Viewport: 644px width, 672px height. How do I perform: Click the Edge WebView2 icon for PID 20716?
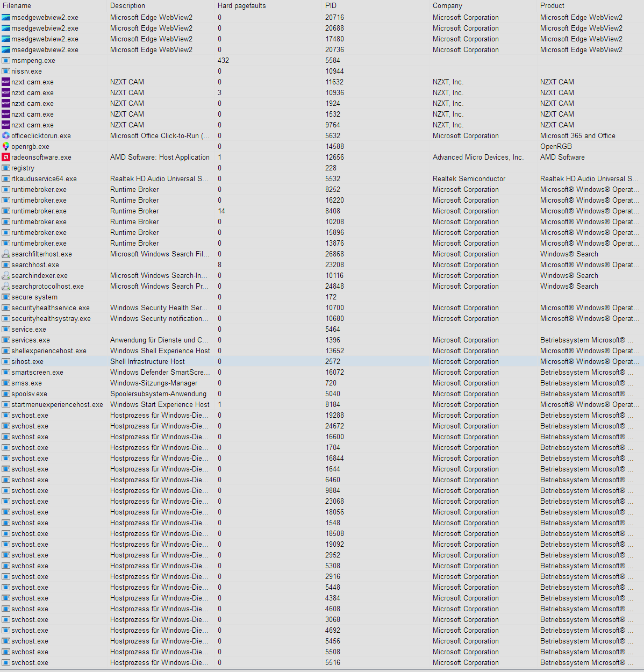click(x=6, y=17)
